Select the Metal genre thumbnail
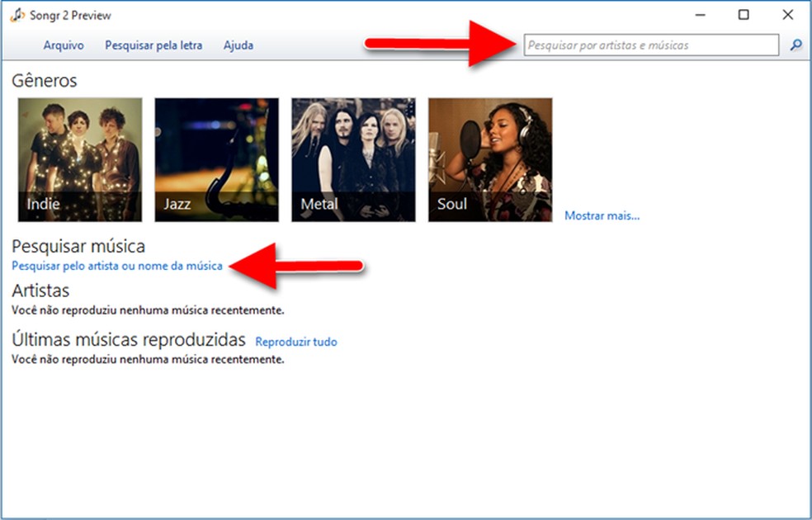Screen dimensions: 812x520 pyautogui.click(x=353, y=159)
